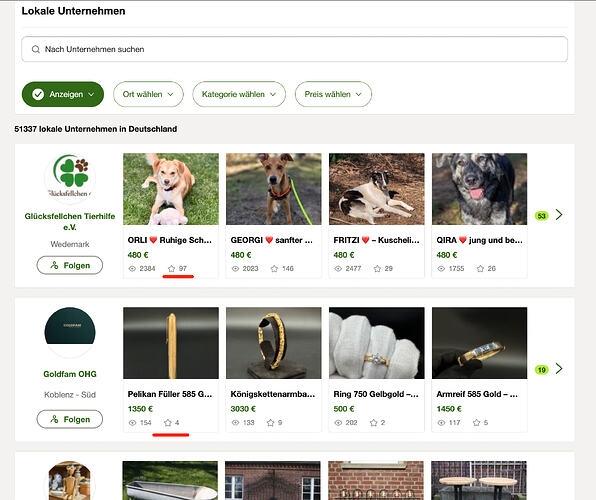Click the star icon on FRITZI listing
Image resolution: width=596 pixels, height=500 pixels.
click(377, 268)
